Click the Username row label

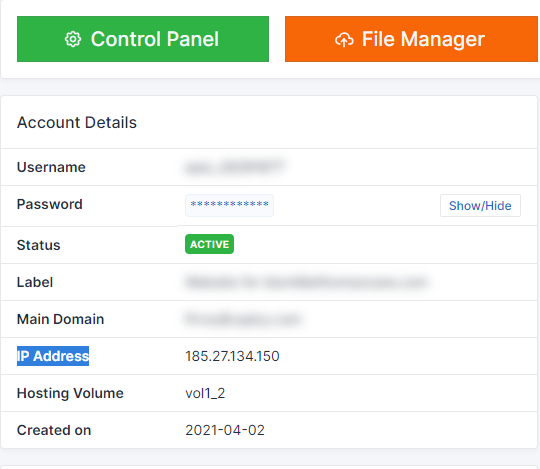51,167
